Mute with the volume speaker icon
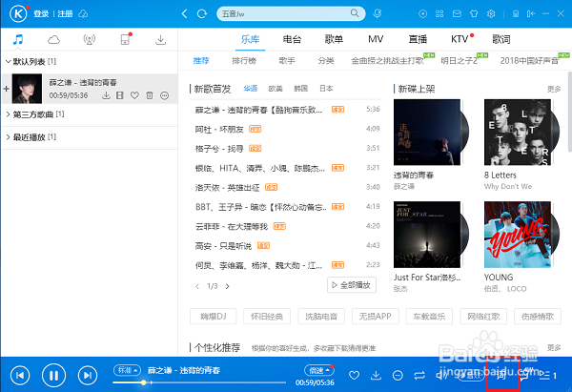 point(441,375)
